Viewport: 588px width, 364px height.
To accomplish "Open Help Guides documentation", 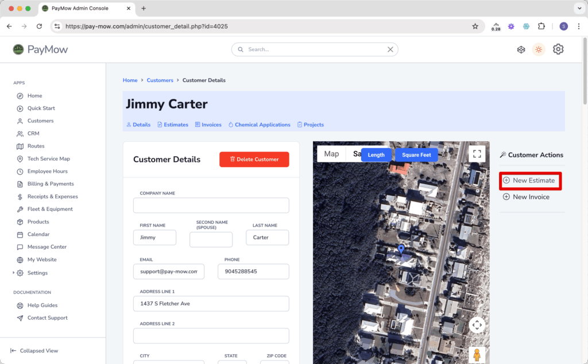I will pyautogui.click(x=37, y=305).
